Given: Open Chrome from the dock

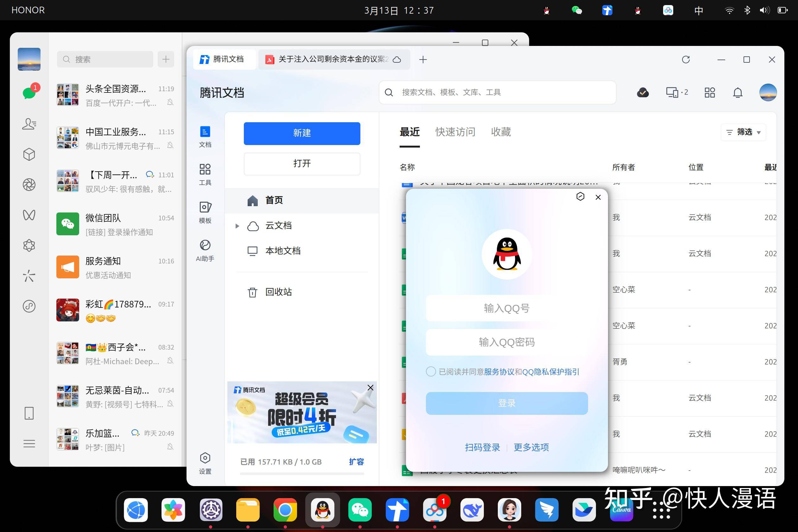Looking at the screenshot, I should [285, 510].
